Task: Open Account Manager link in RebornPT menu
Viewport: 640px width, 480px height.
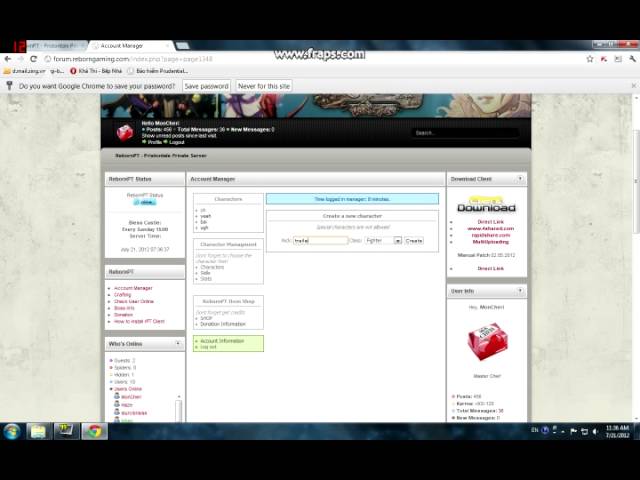Action: pyautogui.click(x=133, y=288)
